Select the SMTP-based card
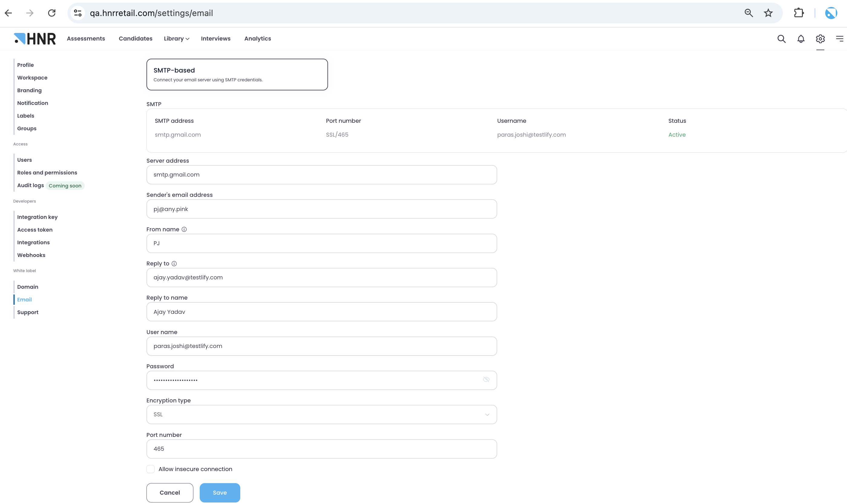The height and width of the screenshot is (504, 847). [x=237, y=74]
